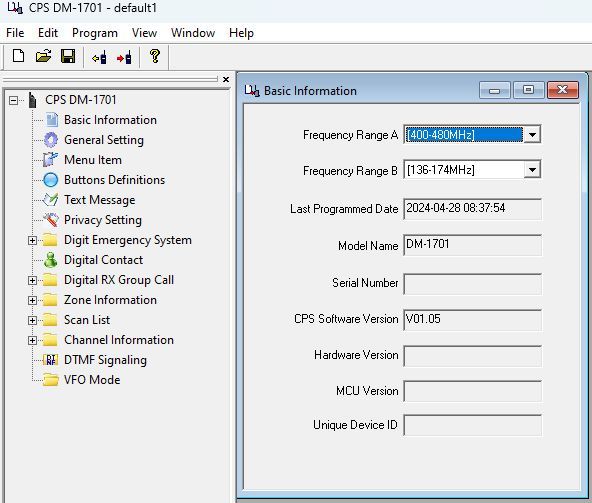Click the Unique Device ID field
Screen dimensions: 592x503
click(x=472, y=425)
